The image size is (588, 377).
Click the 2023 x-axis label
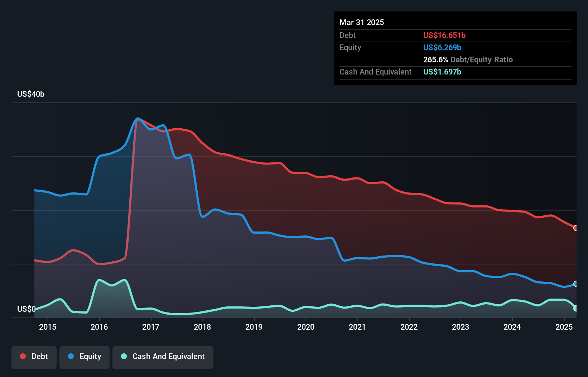pyautogui.click(x=461, y=327)
